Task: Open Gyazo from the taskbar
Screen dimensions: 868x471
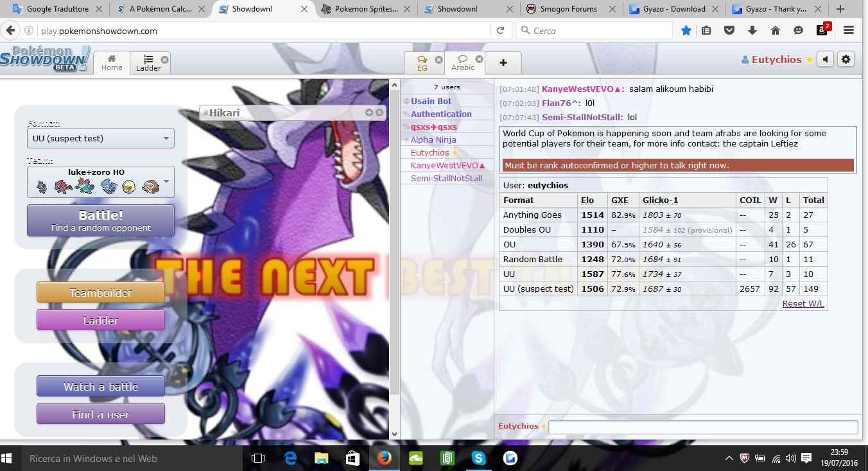Action: 510,458
